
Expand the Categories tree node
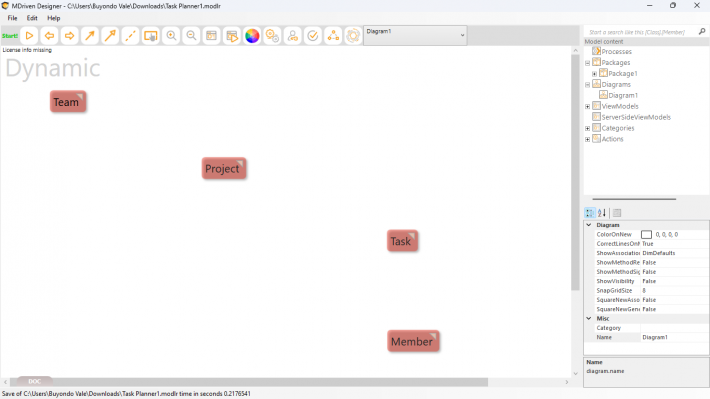[x=588, y=128]
